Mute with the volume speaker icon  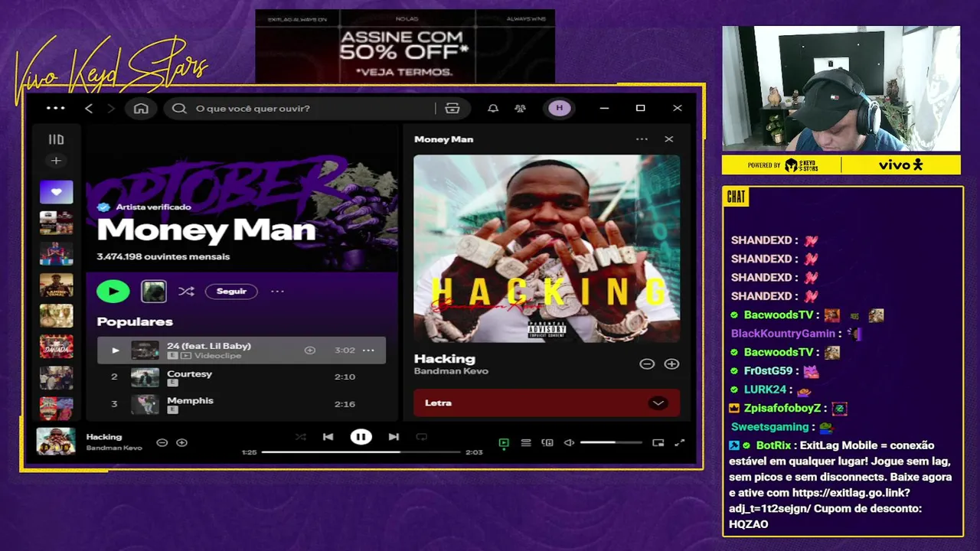tap(569, 442)
